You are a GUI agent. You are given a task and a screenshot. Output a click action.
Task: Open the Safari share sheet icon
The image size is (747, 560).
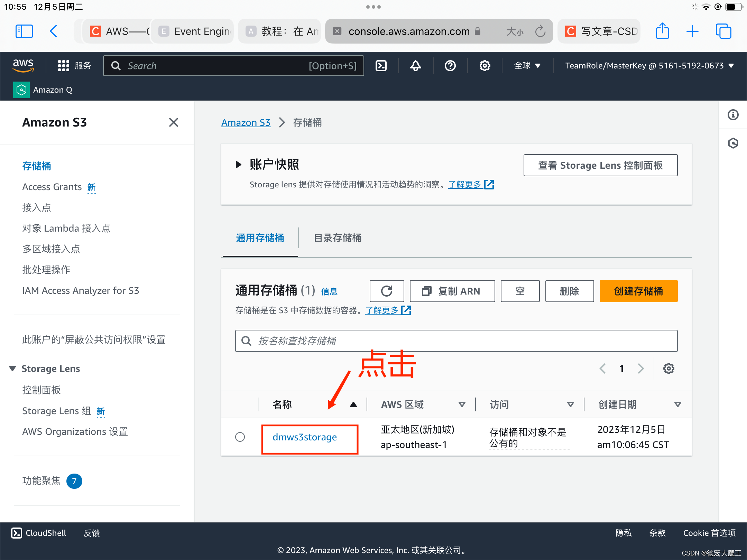pyautogui.click(x=663, y=31)
